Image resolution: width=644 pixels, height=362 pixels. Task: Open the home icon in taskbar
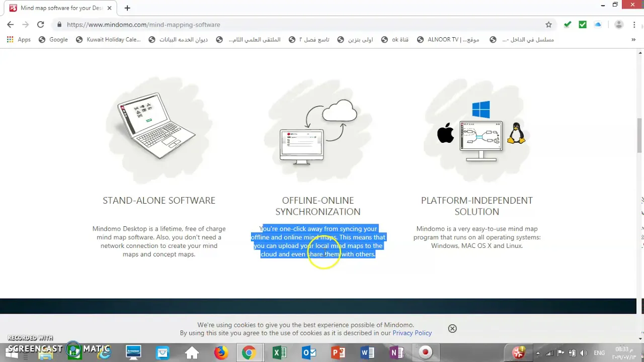click(x=192, y=352)
